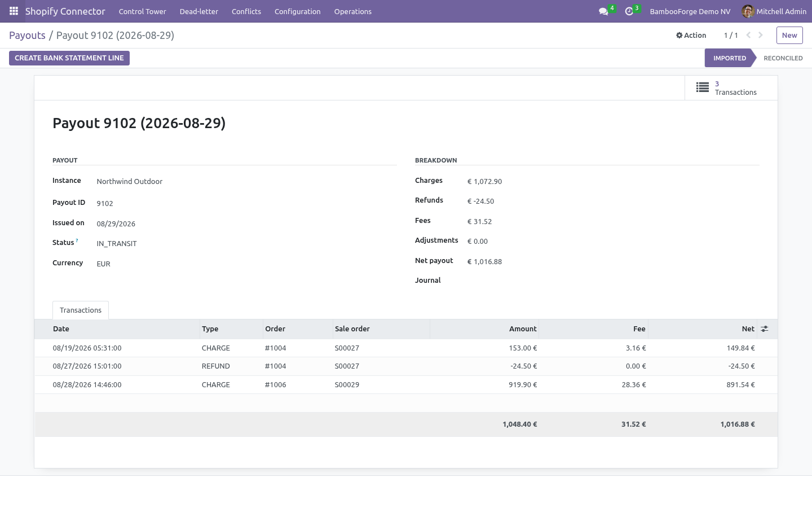Sort by Date column header
812x508 pixels.
[118, 329]
